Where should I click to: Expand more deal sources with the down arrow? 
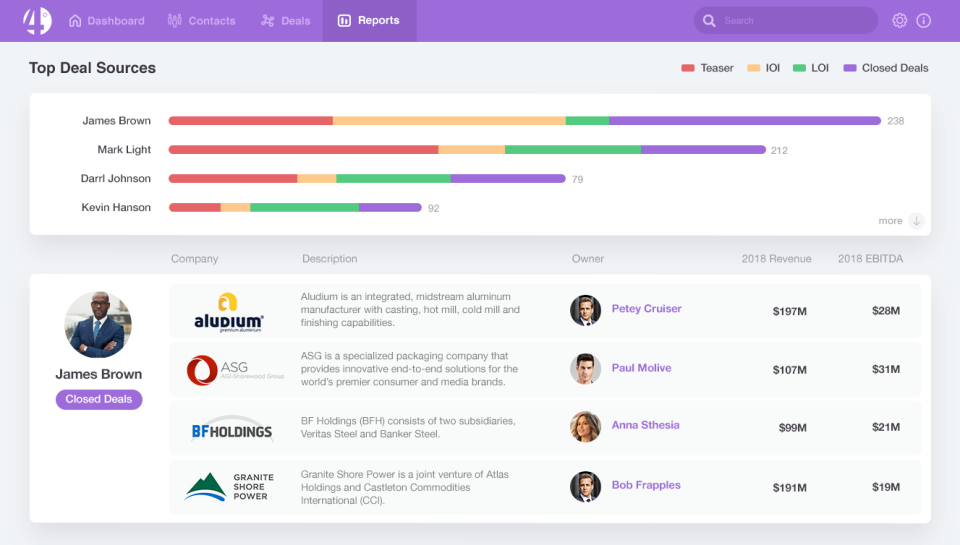(x=916, y=220)
